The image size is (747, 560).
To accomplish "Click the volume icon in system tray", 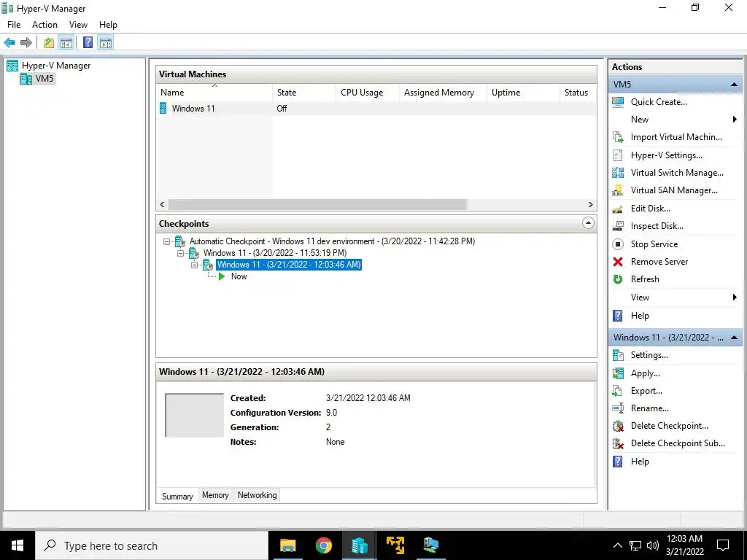I will click(x=653, y=545).
